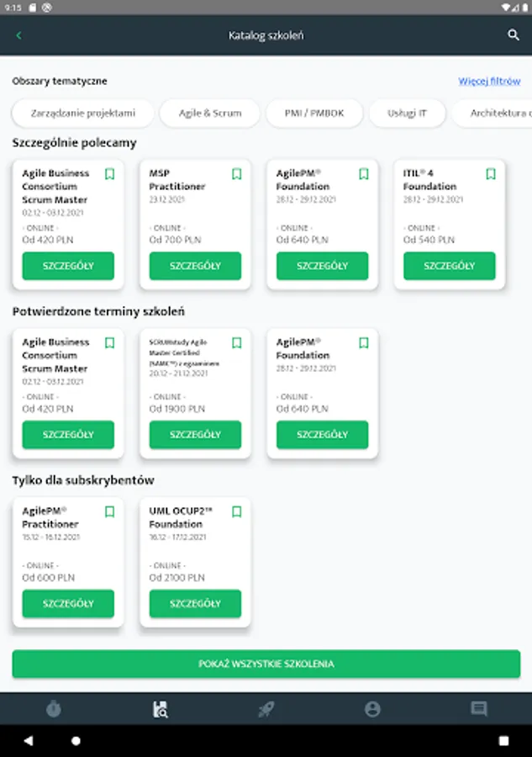Open the search magnifier in header
Screen dimensions: 532x757
[x=514, y=34]
